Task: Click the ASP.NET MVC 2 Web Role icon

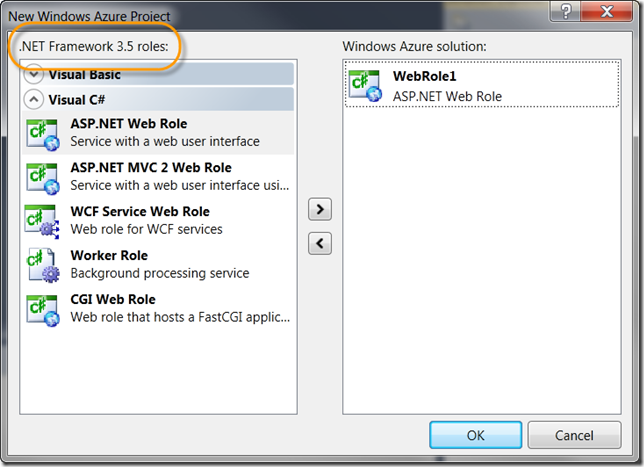Action: click(x=43, y=179)
